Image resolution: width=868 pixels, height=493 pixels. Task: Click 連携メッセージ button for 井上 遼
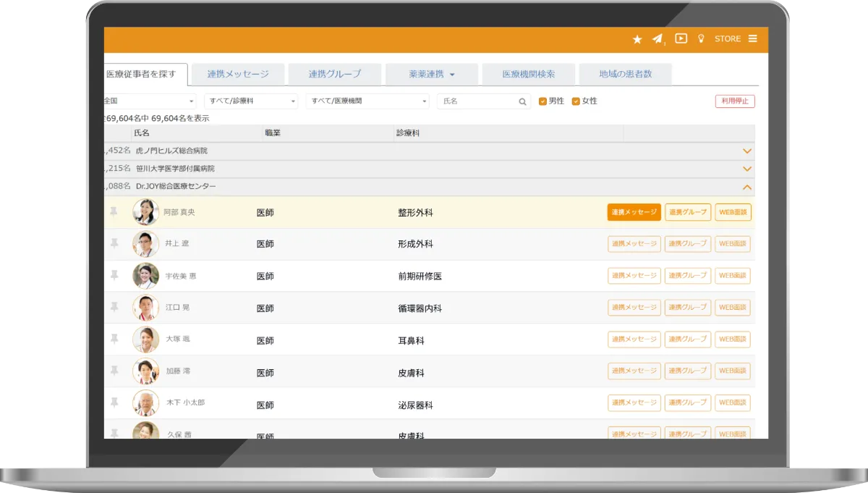634,244
